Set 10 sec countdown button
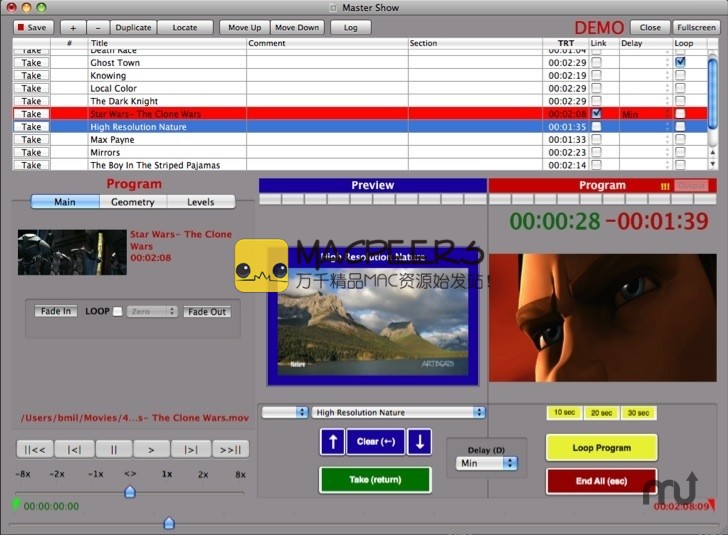Screen dimensions: 728x535 click(x=564, y=412)
